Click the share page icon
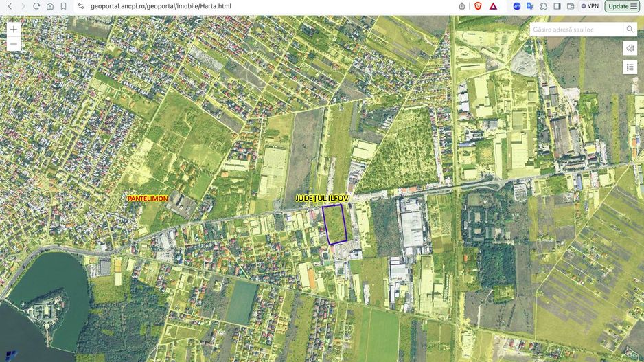The height and width of the screenshot is (362, 644). click(x=462, y=6)
